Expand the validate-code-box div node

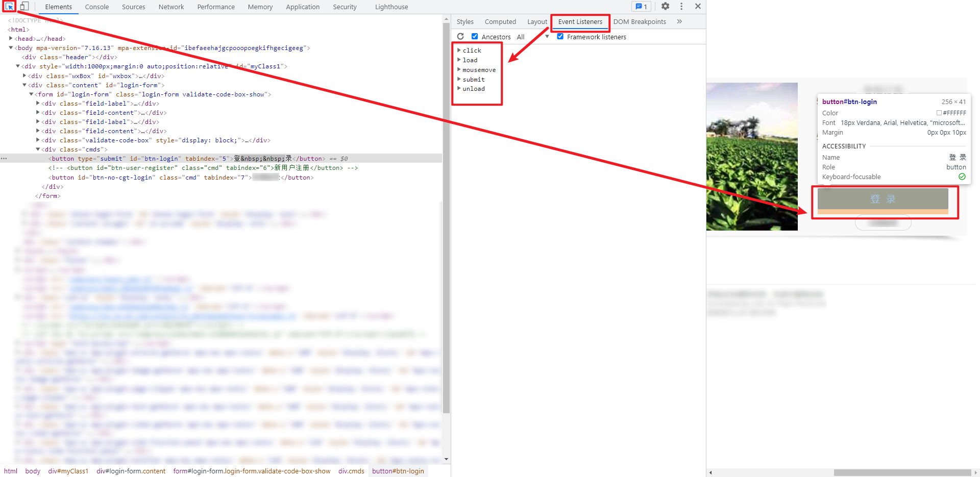(x=38, y=140)
